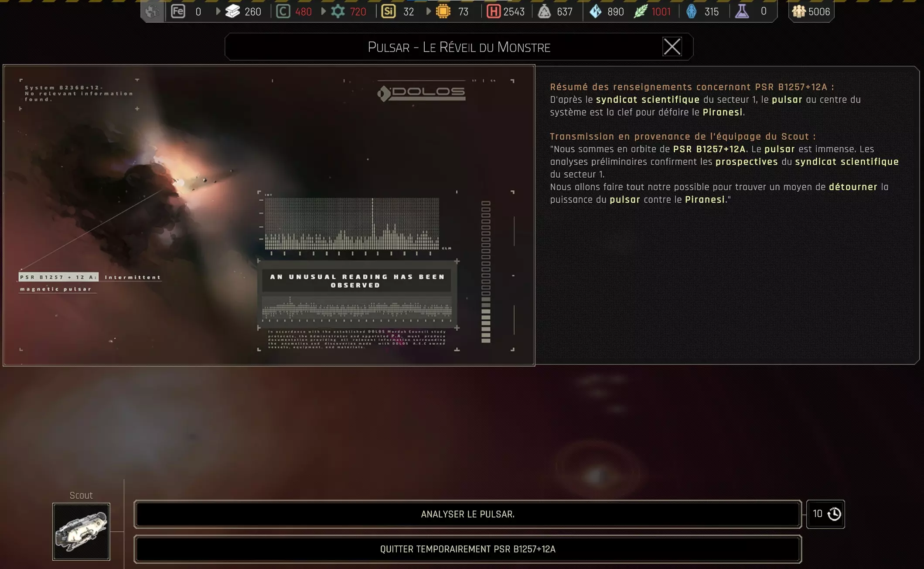Viewport: 924px width, 569px height.
Task: Click the silicon (Si) resource icon
Action: click(x=388, y=11)
